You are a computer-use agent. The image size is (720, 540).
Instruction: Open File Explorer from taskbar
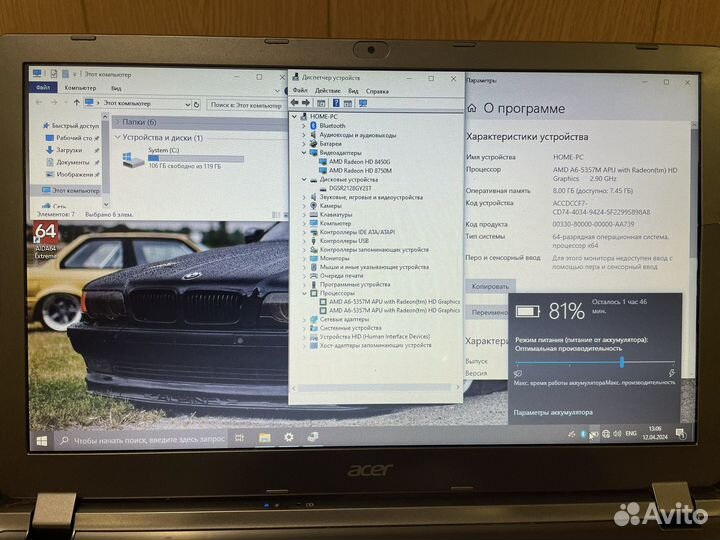[x=264, y=438]
